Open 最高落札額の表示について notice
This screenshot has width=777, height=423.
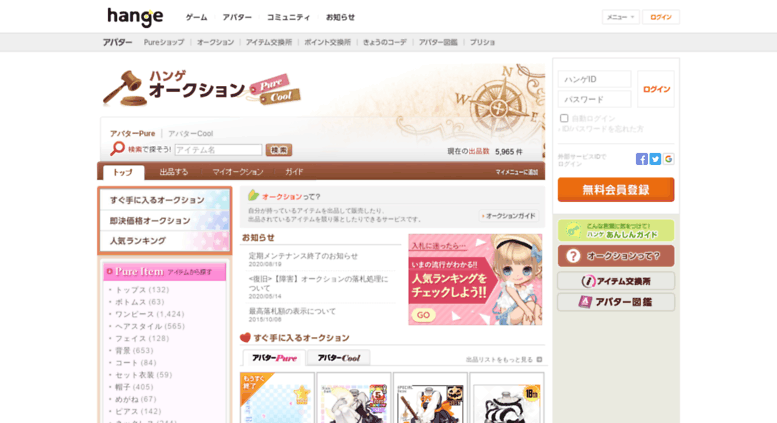point(292,311)
